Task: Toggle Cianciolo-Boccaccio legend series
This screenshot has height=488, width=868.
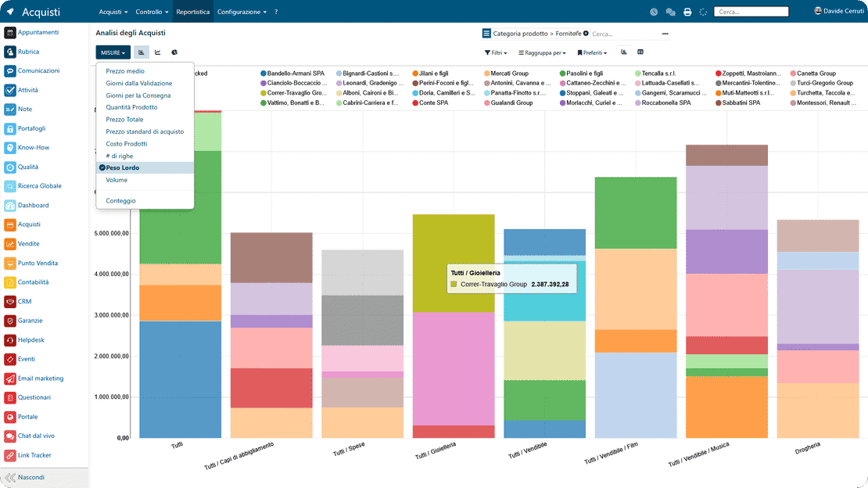Action: point(292,83)
